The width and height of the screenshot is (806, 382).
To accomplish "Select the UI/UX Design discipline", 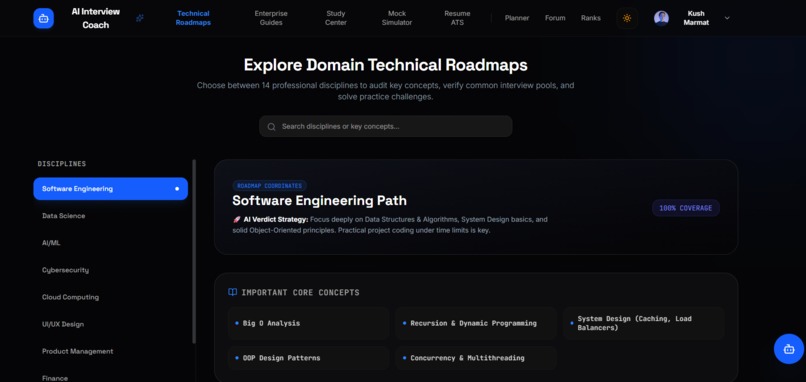I will pos(111,324).
